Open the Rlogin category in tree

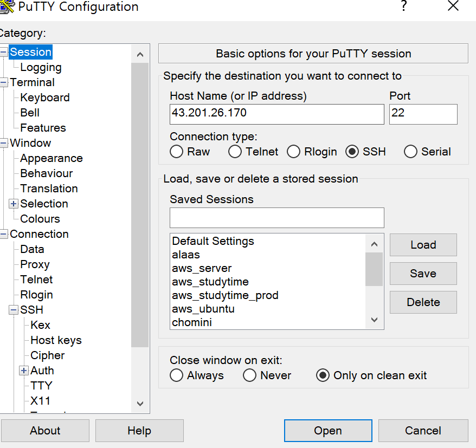point(36,295)
